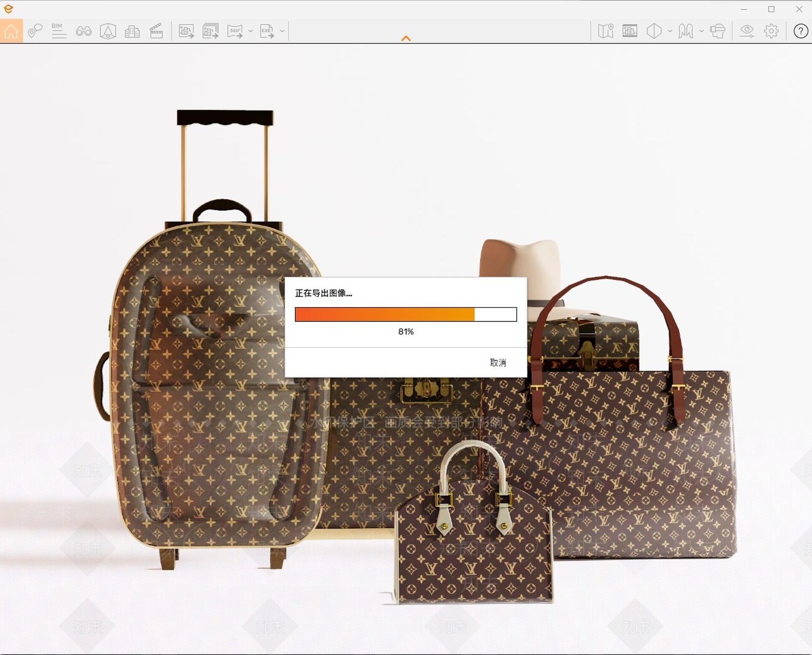Open the asset library tree icon

coord(108,31)
